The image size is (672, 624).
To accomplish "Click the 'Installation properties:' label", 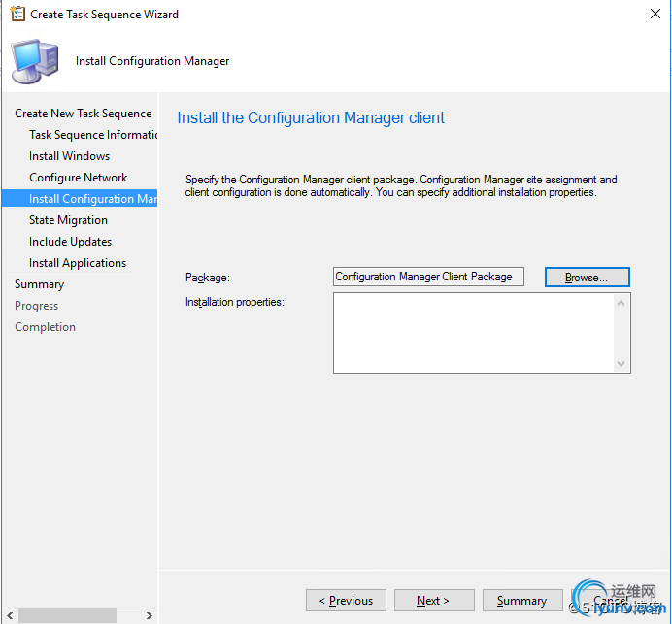I will (235, 302).
